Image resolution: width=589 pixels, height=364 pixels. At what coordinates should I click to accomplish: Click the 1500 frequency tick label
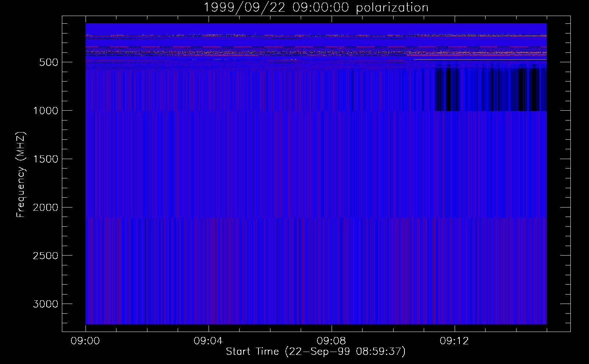[46, 159]
